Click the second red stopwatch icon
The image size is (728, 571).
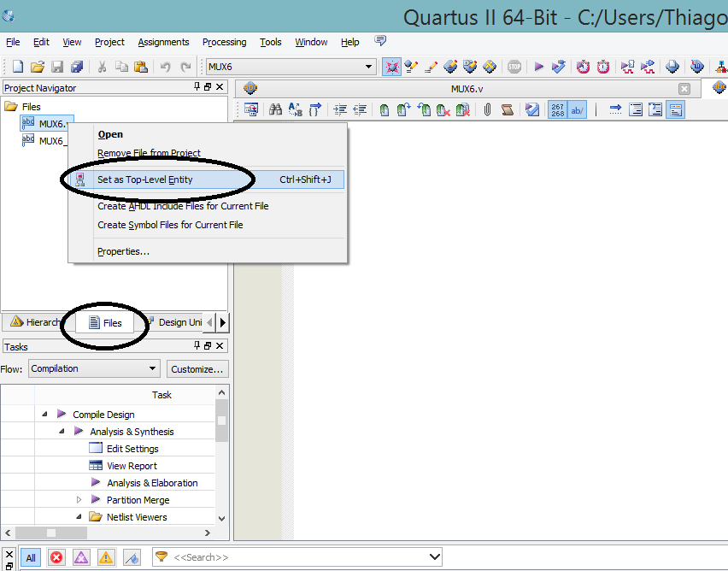[x=603, y=67]
